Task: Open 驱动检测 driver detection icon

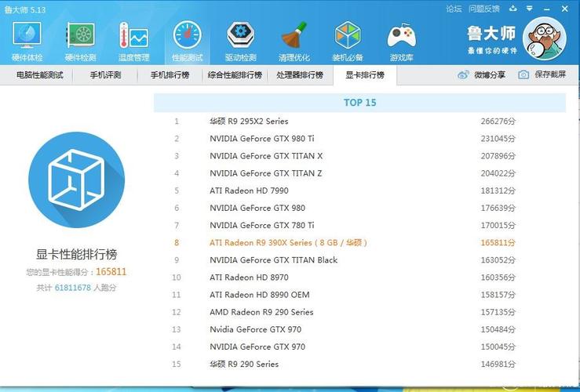Action: coord(240,42)
